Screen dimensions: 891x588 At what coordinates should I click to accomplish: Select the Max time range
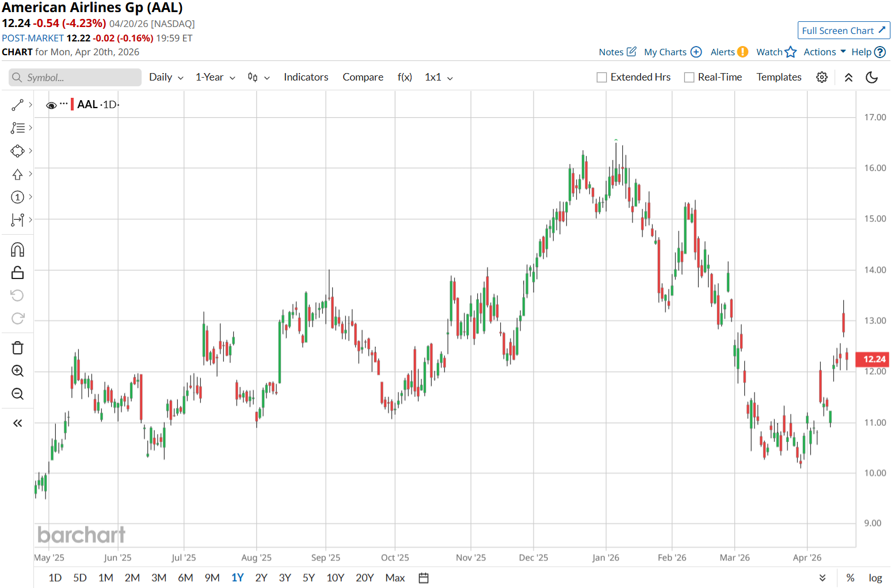[395, 578]
